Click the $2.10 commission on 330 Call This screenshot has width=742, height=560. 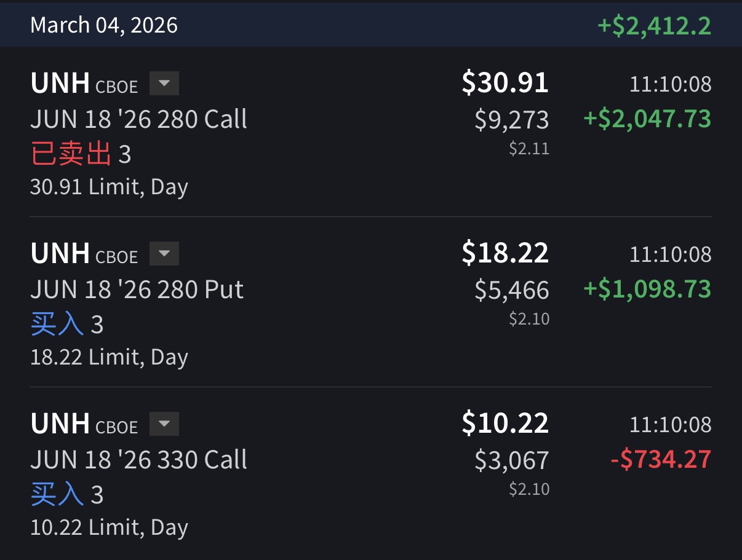click(x=529, y=489)
